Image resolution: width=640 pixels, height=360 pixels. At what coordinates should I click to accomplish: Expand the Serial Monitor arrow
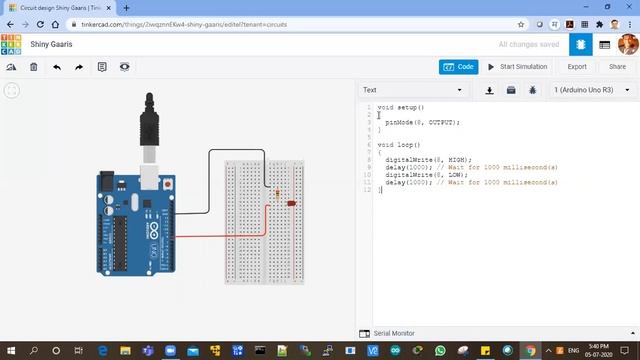pos(633,333)
